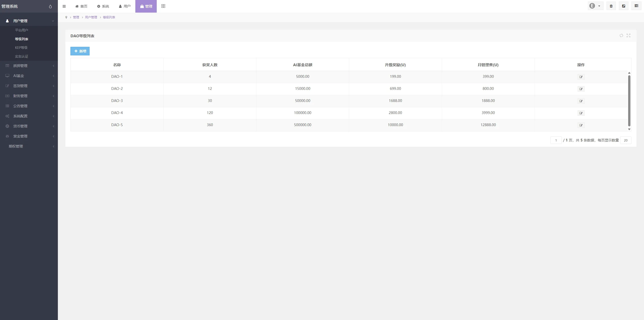Image resolution: width=644 pixels, height=320 pixels.
Task: Click the edit icon for DAO-5 row
Action: click(x=581, y=125)
